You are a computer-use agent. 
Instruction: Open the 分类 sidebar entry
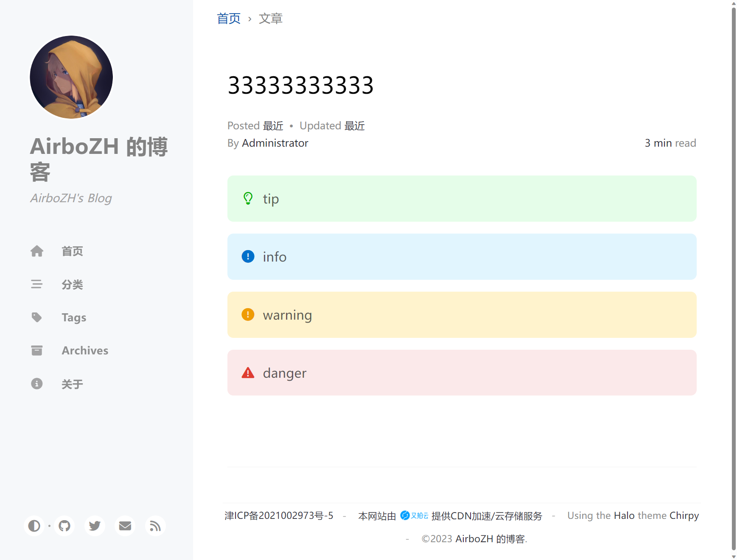(73, 284)
